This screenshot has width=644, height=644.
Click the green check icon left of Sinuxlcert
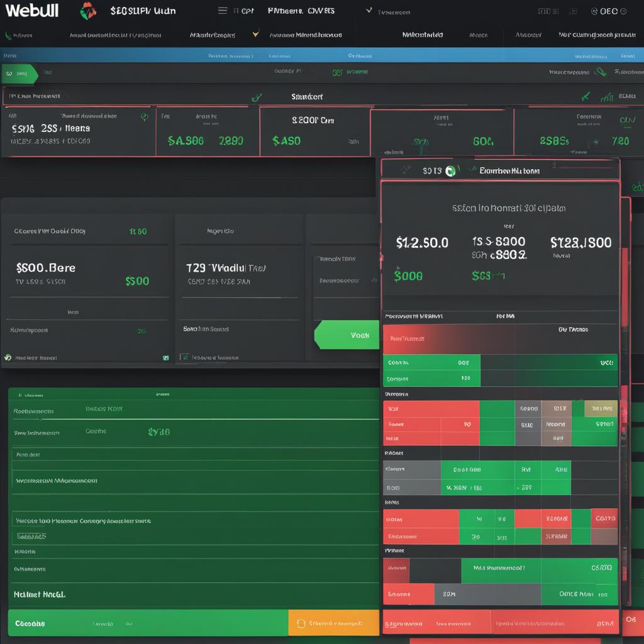(257, 97)
